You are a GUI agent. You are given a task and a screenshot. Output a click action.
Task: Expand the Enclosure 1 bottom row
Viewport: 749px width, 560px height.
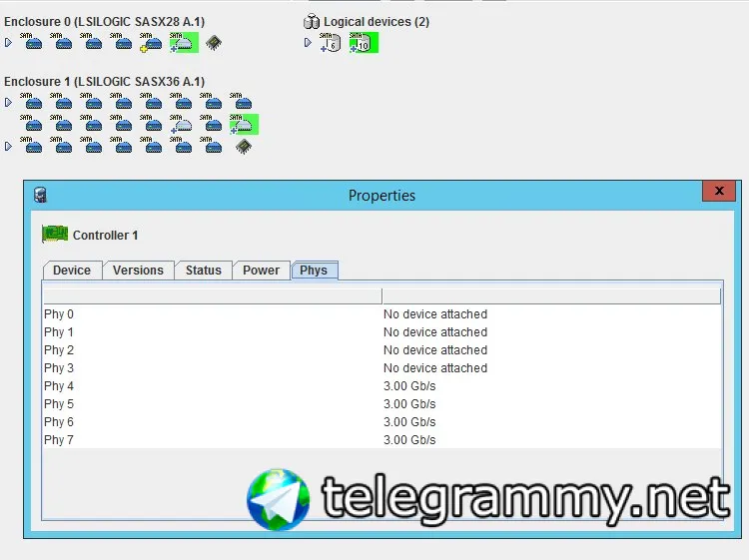tap(8, 146)
